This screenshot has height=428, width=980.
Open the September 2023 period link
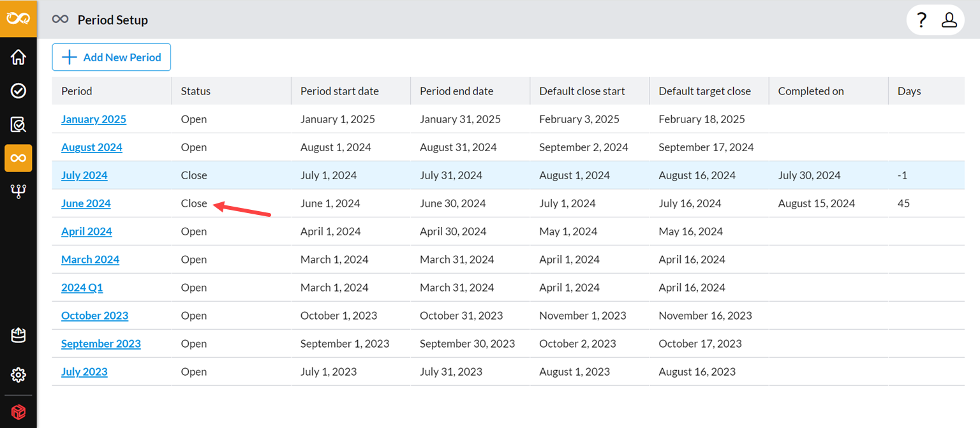101,344
